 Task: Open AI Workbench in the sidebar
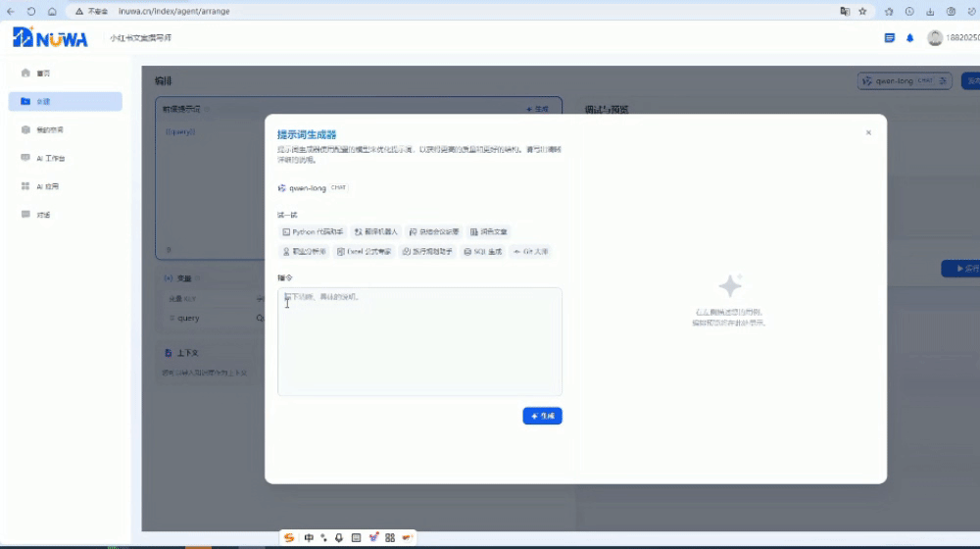(x=65, y=158)
